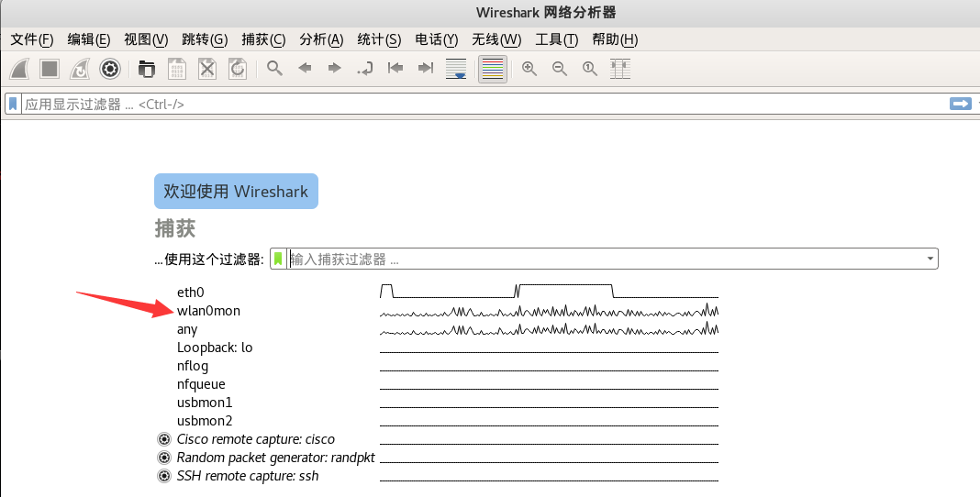Click the start capture shark fin icon
The image size is (980, 497).
21,69
